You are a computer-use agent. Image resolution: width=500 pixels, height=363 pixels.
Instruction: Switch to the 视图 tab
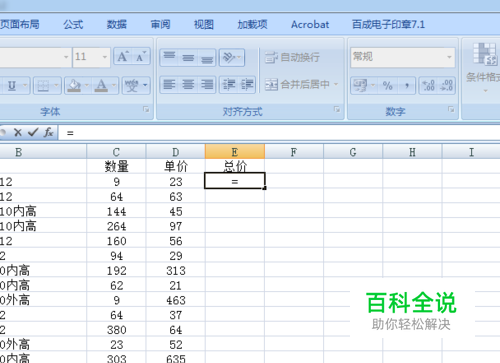[x=204, y=24]
